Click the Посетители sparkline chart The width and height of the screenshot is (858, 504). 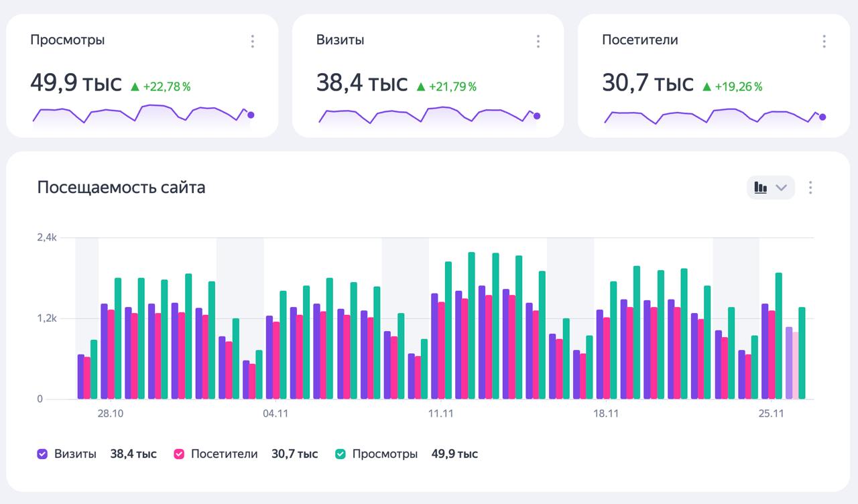pyautogui.click(x=714, y=116)
